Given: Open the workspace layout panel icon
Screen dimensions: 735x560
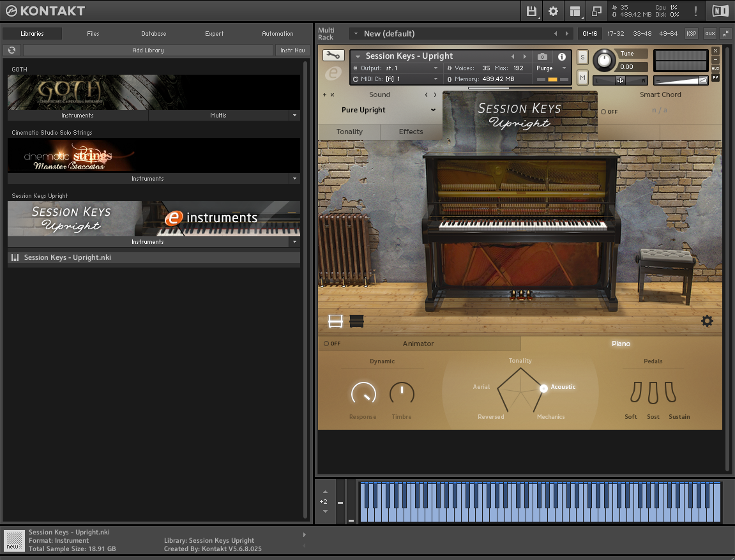Looking at the screenshot, I should tap(575, 11).
